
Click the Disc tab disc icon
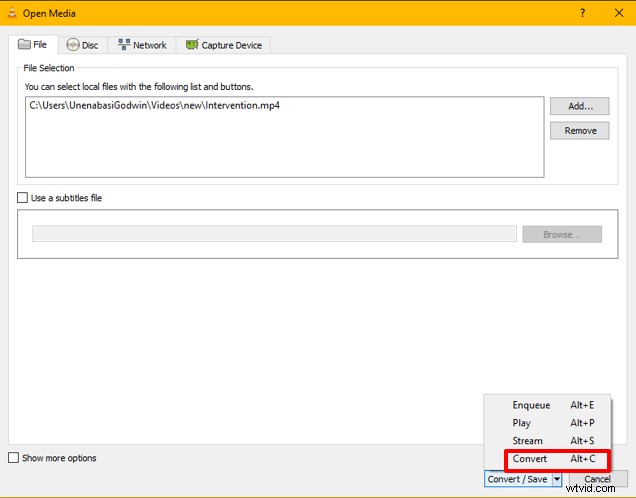pos(71,45)
